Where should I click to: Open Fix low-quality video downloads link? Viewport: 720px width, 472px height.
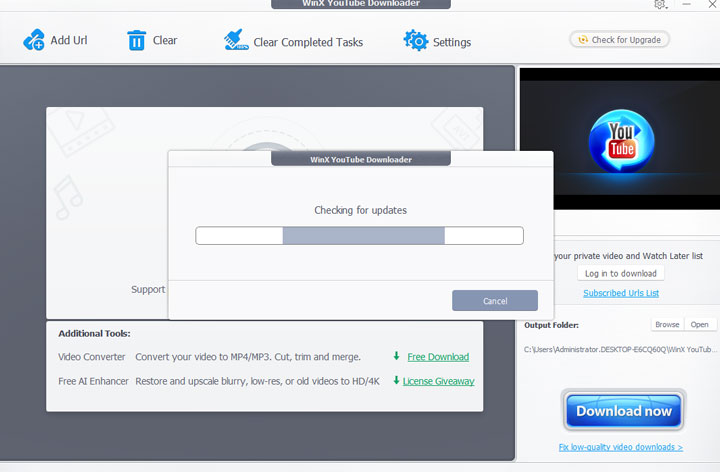[620, 447]
